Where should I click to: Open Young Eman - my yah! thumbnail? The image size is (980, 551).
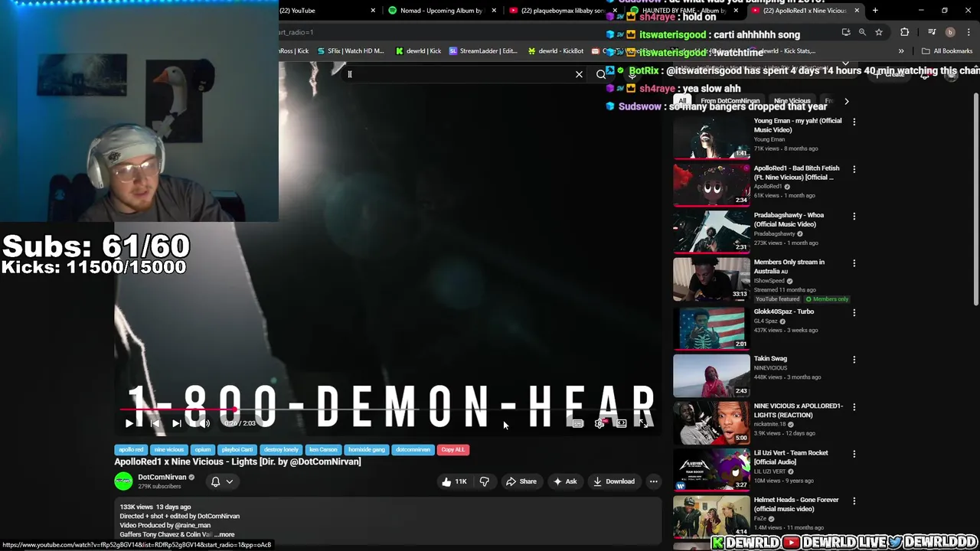click(x=712, y=137)
